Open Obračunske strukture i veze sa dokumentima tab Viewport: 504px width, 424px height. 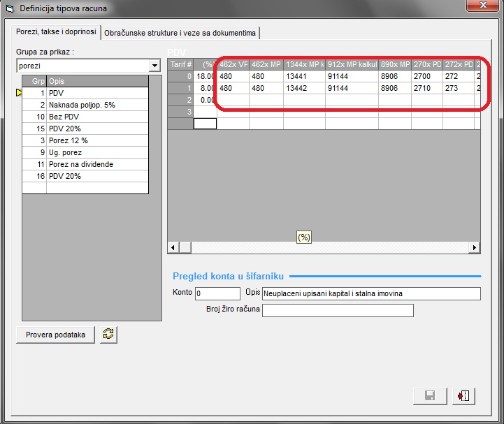coord(180,33)
